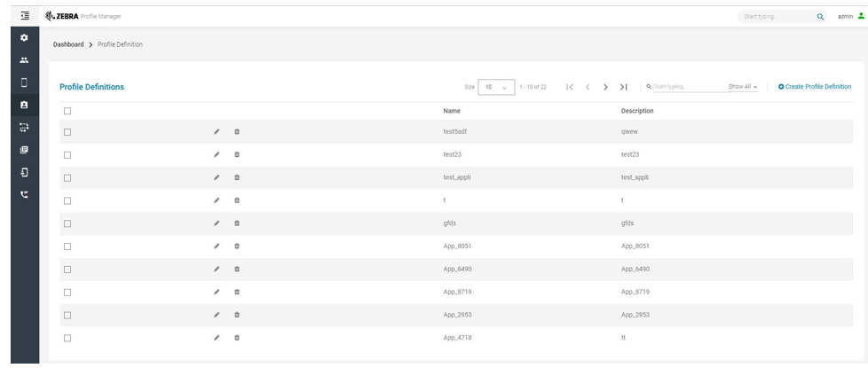
Task: Delete the App_8051 profile via trash icon
Action: coord(237,247)
